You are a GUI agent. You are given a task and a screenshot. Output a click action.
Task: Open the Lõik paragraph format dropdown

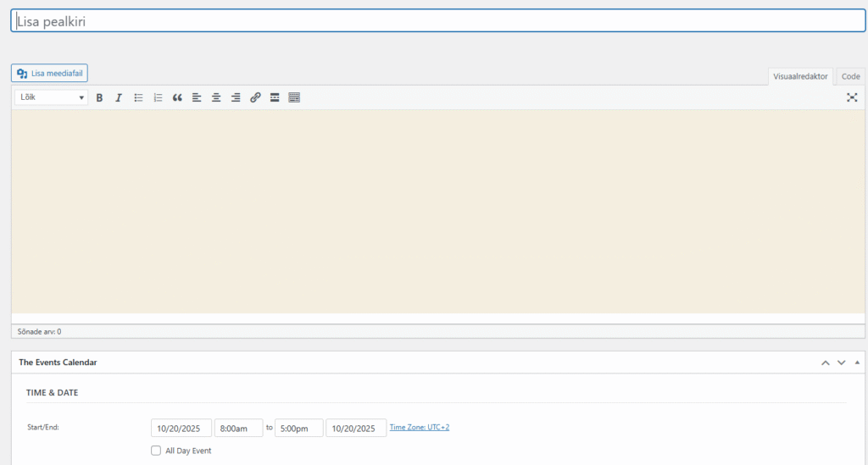[x=51, y=98]
